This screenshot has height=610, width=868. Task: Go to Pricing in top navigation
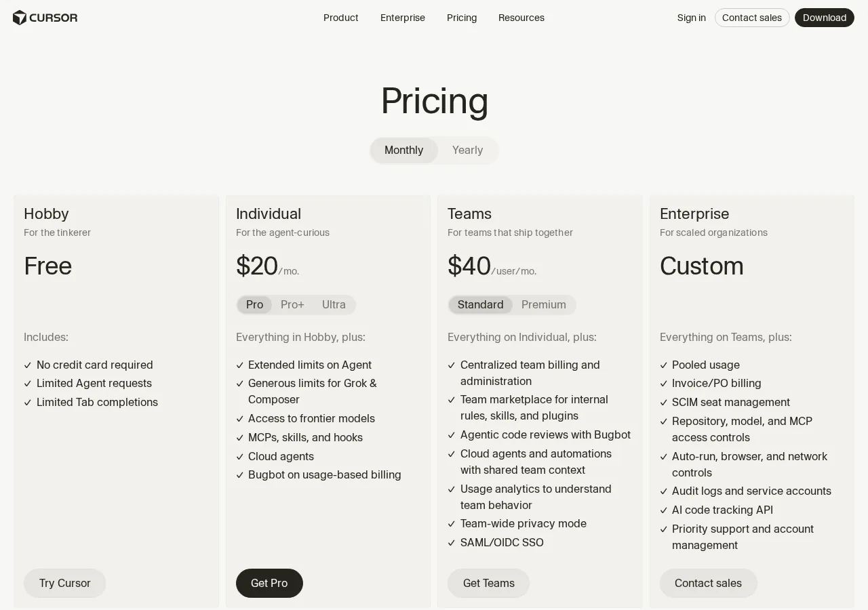coord(462,18)
